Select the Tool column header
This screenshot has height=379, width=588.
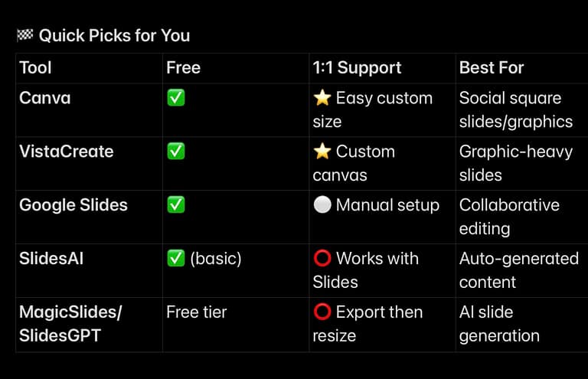coord(35,67)
